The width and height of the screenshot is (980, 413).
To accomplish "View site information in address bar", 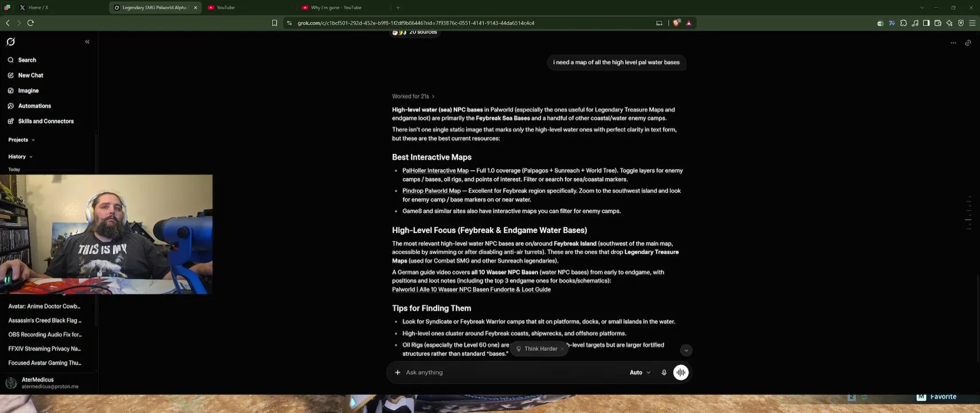I will point(289,23).
